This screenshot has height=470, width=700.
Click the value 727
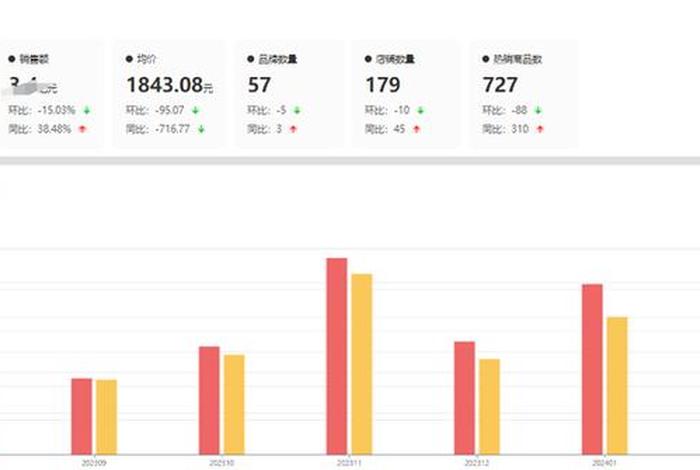coord(500,85)
